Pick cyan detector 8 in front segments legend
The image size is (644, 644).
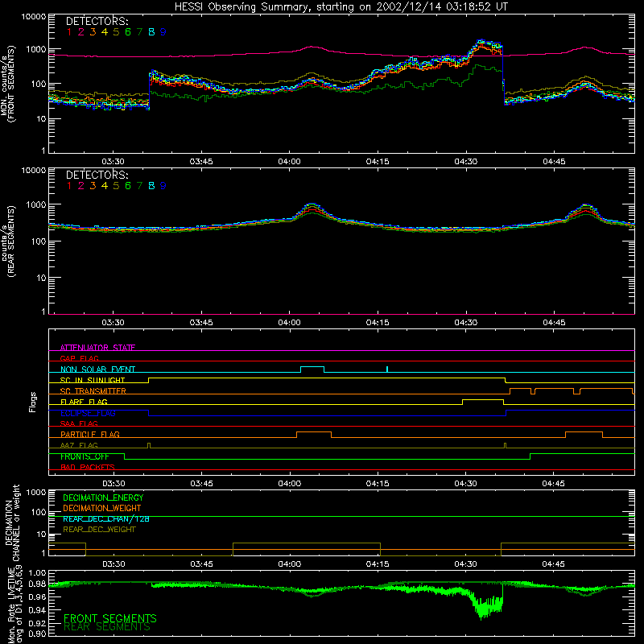pos(151,32)
